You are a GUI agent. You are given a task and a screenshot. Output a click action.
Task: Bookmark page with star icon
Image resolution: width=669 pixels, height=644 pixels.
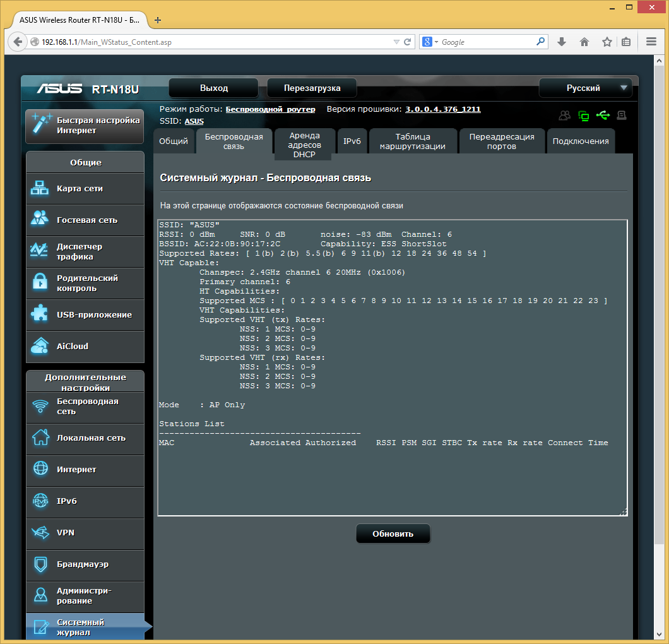pyautogui.click(x=607, y=42)
